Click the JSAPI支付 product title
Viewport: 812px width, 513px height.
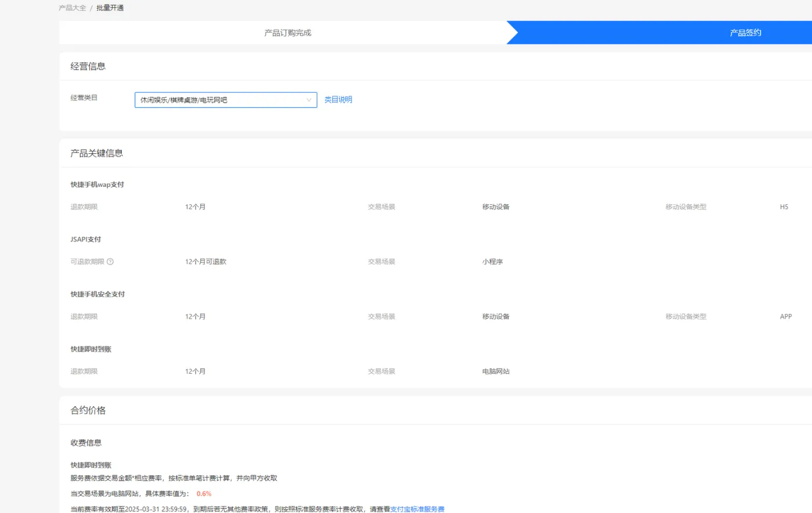click(x=86, y=239)
